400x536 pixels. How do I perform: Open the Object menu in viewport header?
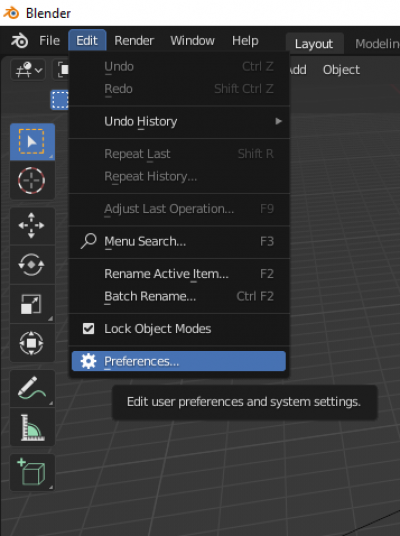pyautogui.click(x=341, y=70)
